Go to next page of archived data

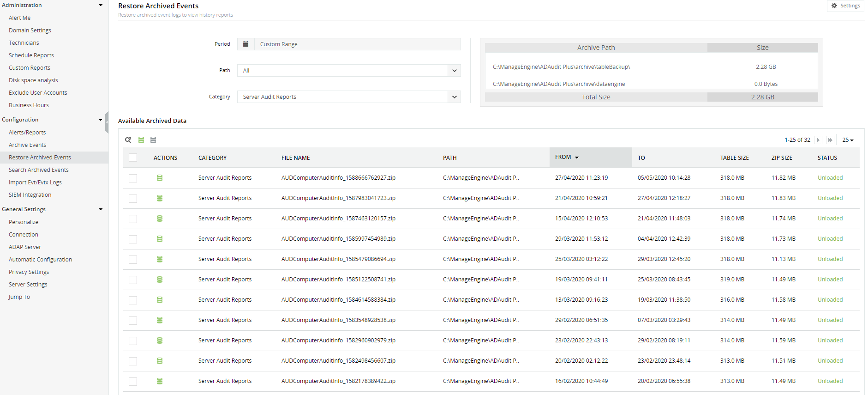(818, 140)
